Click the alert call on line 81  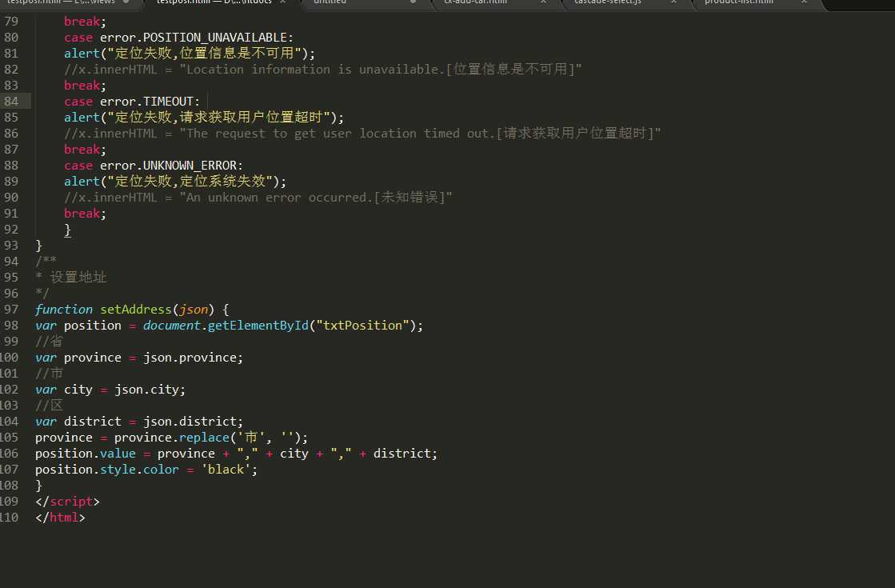190,53
